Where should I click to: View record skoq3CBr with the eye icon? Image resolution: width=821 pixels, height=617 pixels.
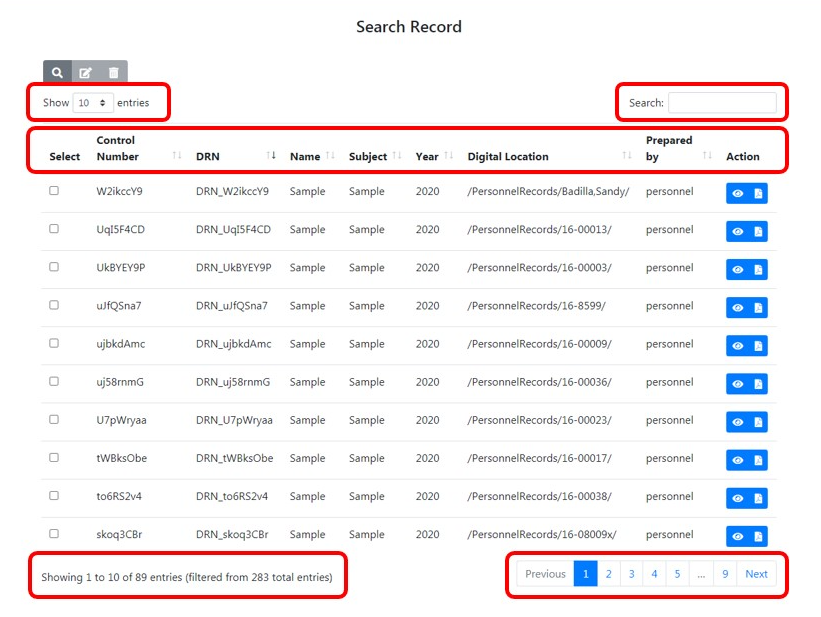pyautogui.click(x=737, y=536)
